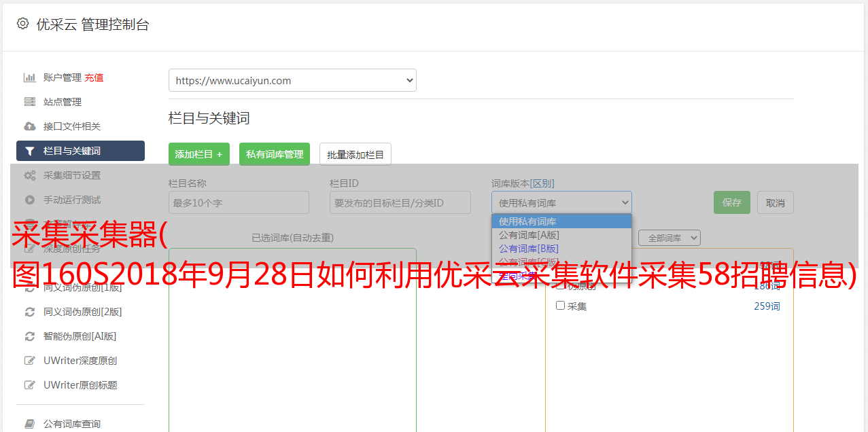The width and height of the screenshot is (868, 432).
Task: Click the 栏目与关键词 page heading
Action: pos(209,118)
